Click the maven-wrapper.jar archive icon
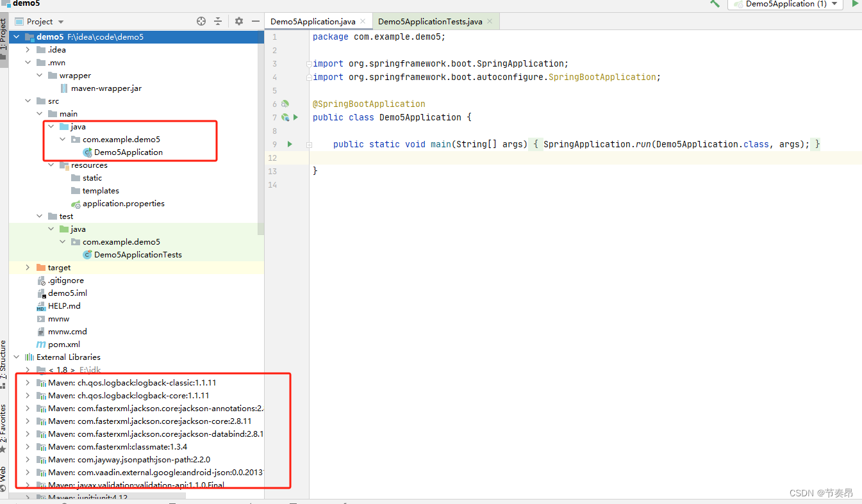The image size is (862, 504). click(x=64, y=88)
